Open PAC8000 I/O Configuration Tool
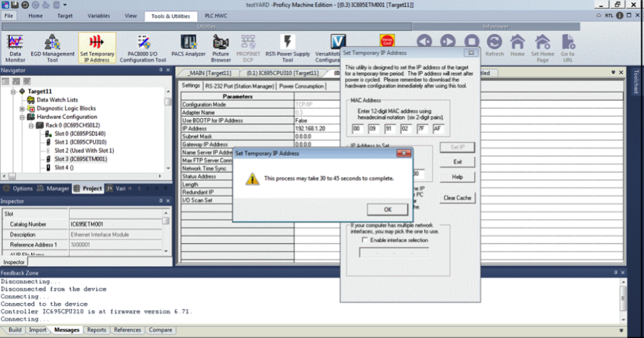 143,48
